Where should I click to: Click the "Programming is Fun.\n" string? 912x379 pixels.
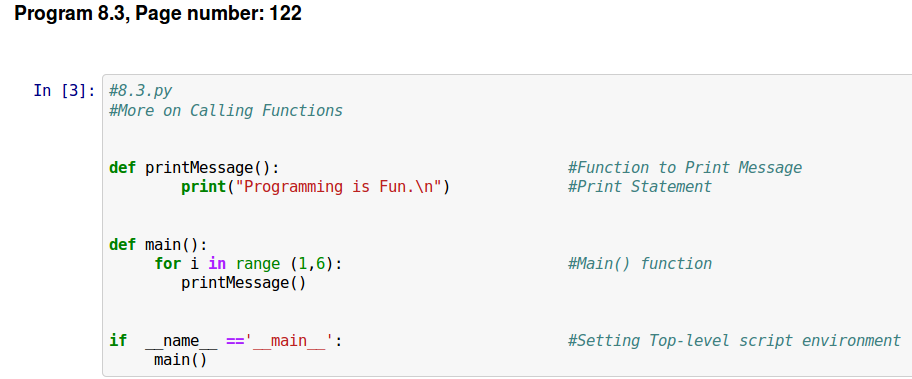340,187
